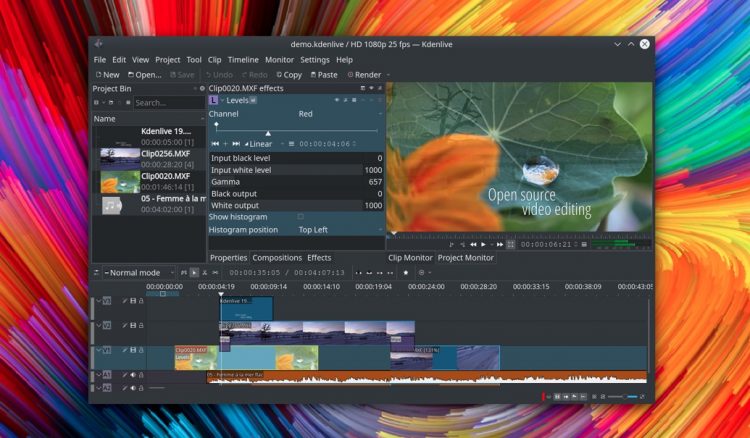The height and width of the screenshot is (438, 750).
Task: Click the fast forward button in the monitor
Action: pos(500,244)
